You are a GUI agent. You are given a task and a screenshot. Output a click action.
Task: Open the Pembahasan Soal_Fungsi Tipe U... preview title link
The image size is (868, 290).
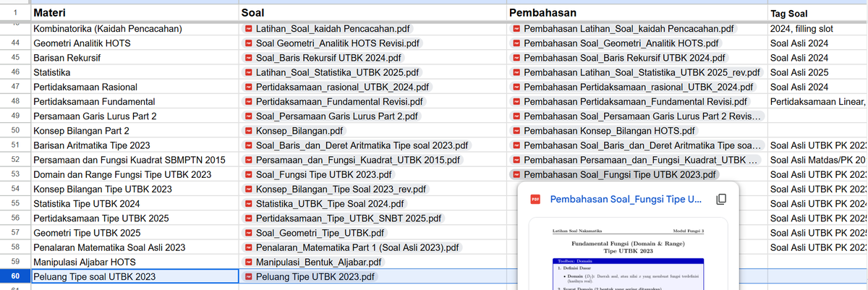point(626,199)
